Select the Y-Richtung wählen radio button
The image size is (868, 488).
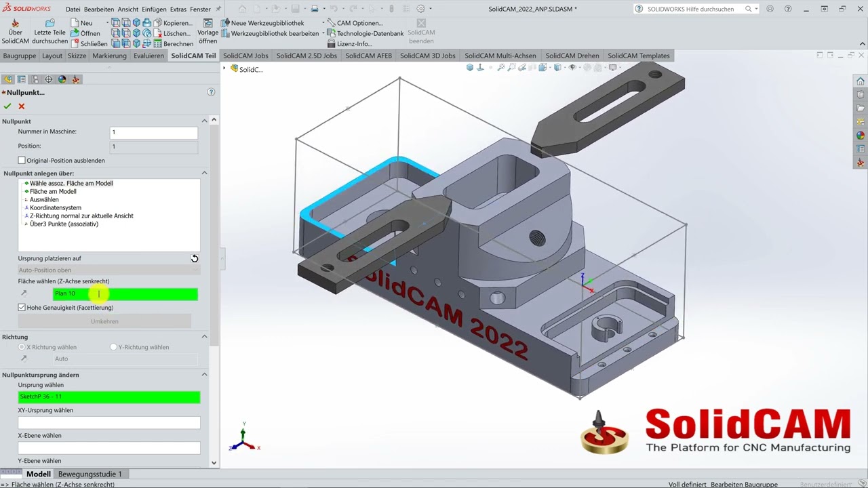(113, 347)
